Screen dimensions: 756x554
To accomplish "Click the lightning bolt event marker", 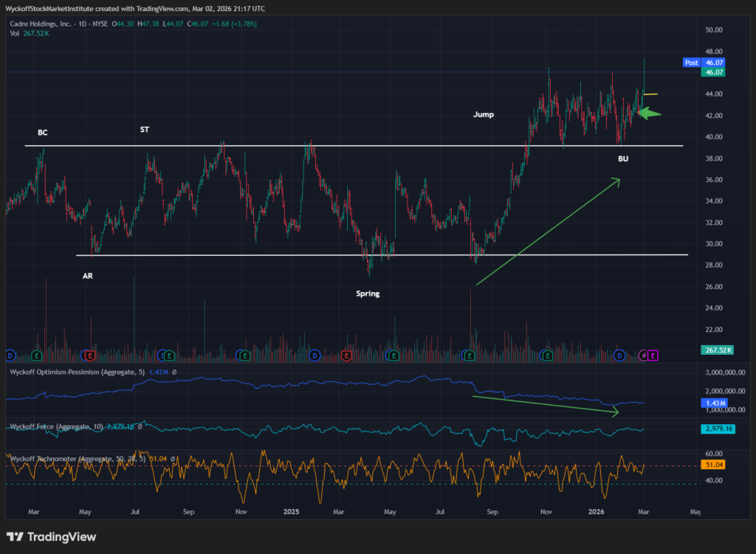I will (x=643, y=356).
